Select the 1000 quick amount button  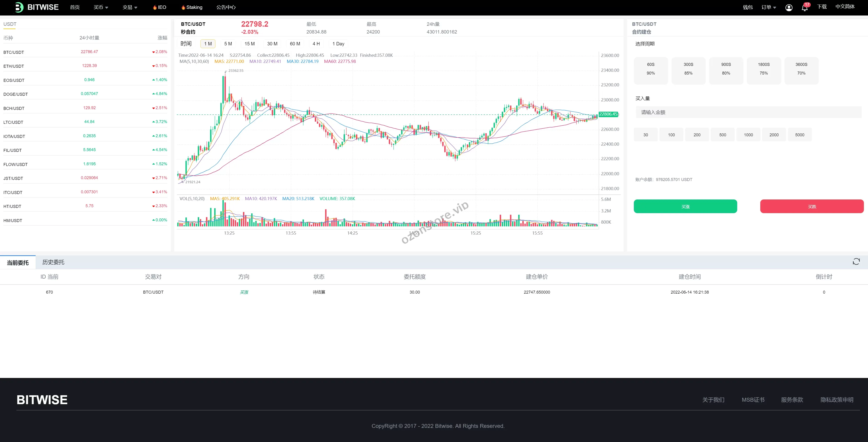(x=748, y=135)
